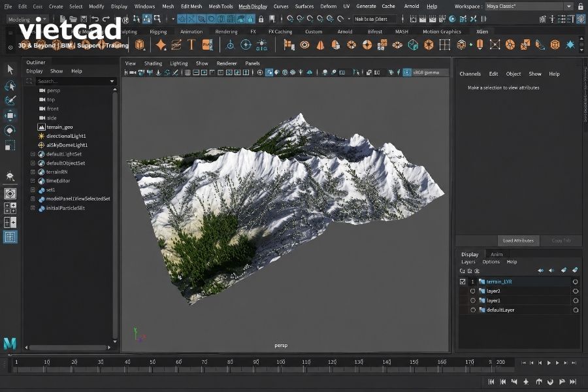Viewport: 588px width, 392px height.
Task: Open Outliner search filter dropdown arrow
Action: [112, 81]
